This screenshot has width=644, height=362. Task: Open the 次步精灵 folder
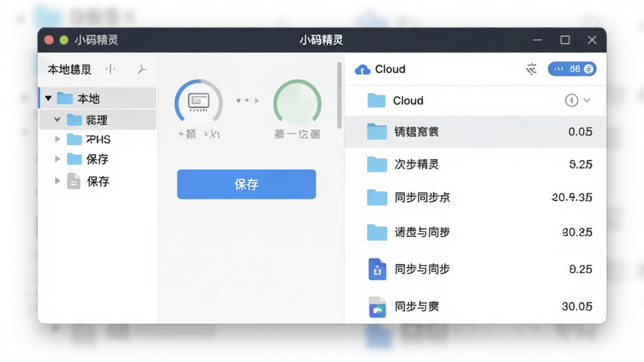point(475,165)
